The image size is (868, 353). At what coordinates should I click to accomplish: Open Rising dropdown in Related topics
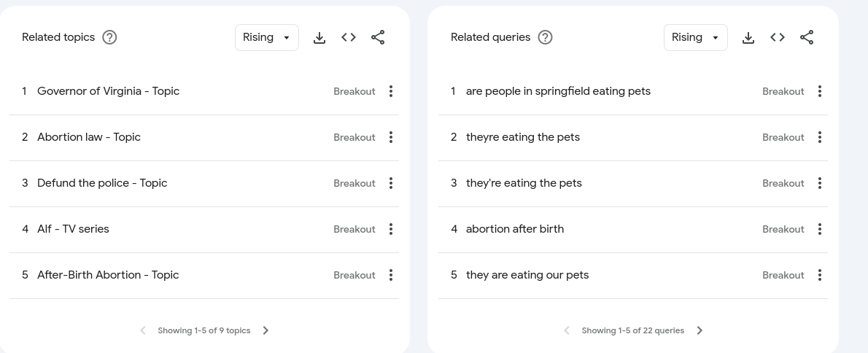(x=267, y=38)
